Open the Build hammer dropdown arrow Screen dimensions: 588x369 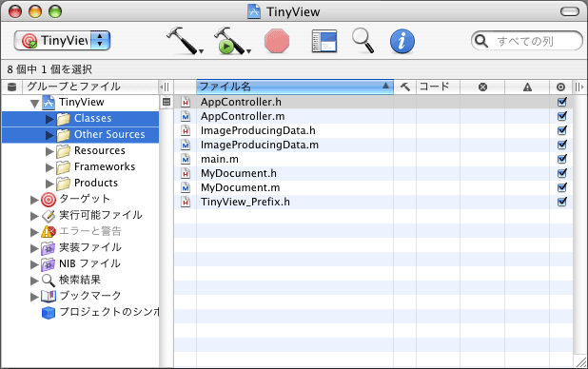(x=201, y=51)
